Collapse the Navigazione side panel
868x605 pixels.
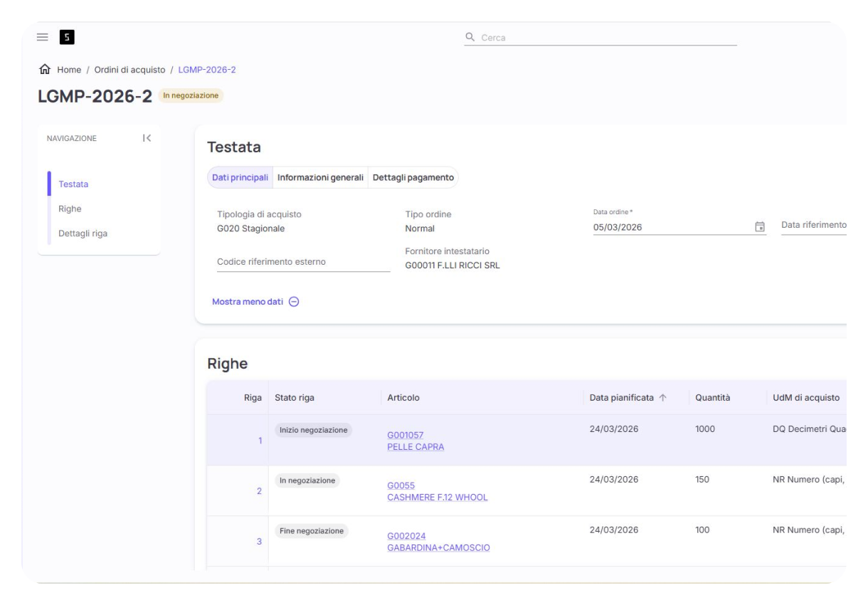[147, 138]
